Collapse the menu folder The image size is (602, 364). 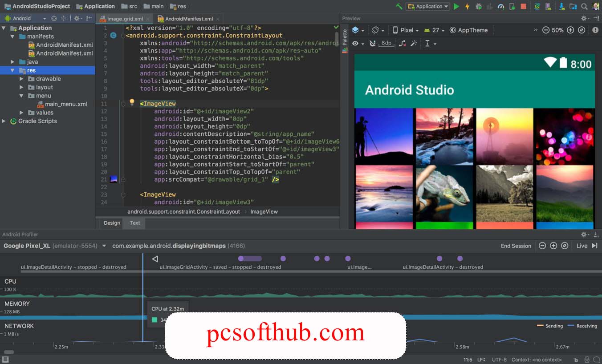point(21,96)
